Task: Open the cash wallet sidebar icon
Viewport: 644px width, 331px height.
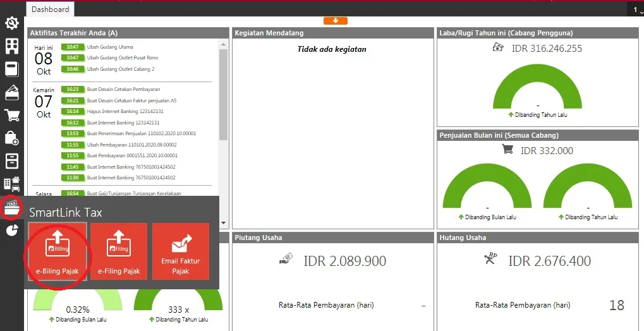Action: (11, 92)
